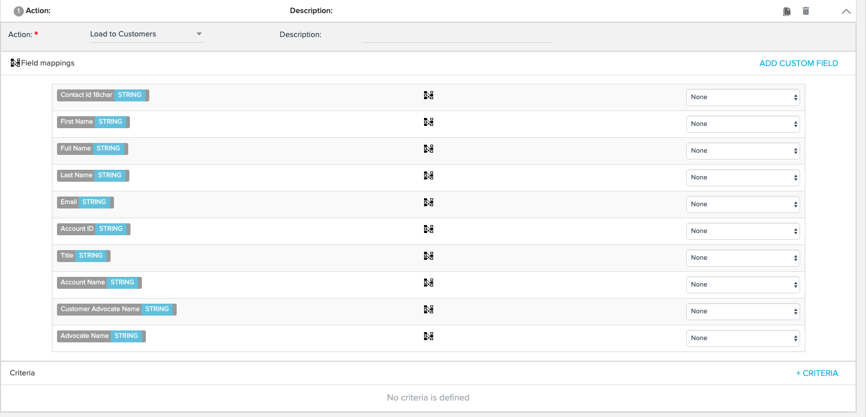The height and width of the screenshot is (417, 868).
Task: Open the None dropdown for Full Name
Action: tap(743, 151)
